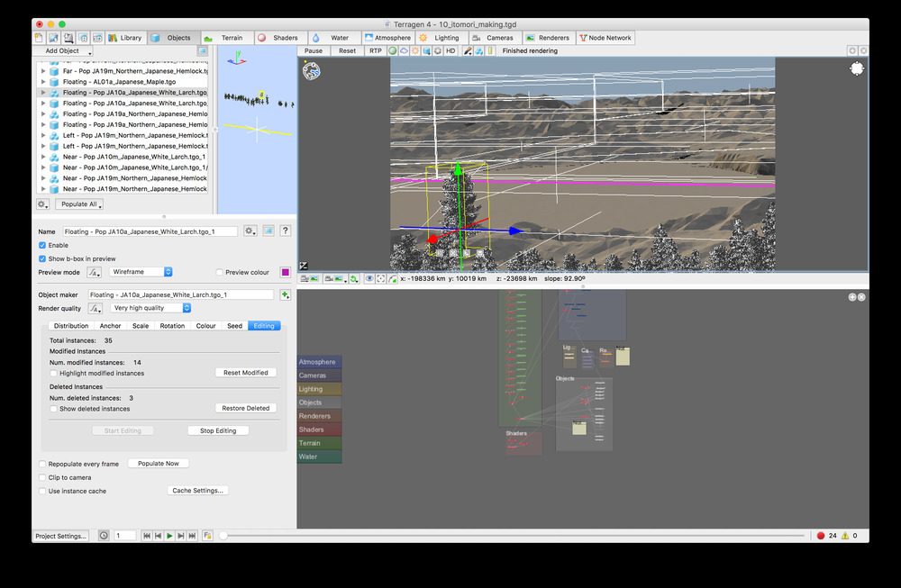The height and width of the screenshot is (588, 901).
Task: Enable Repopulate every frame
Action: pos(42,464)
